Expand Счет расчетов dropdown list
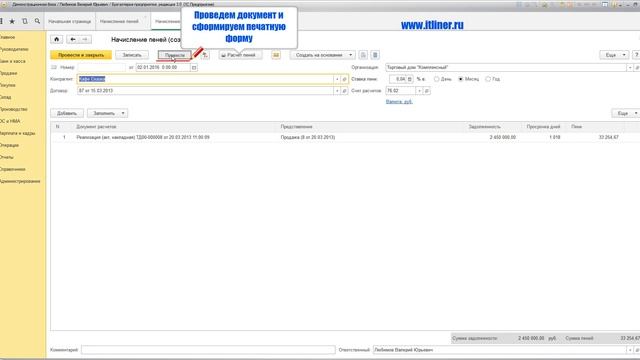This screenshot has height=360, width=640. [x=419, y=91]
